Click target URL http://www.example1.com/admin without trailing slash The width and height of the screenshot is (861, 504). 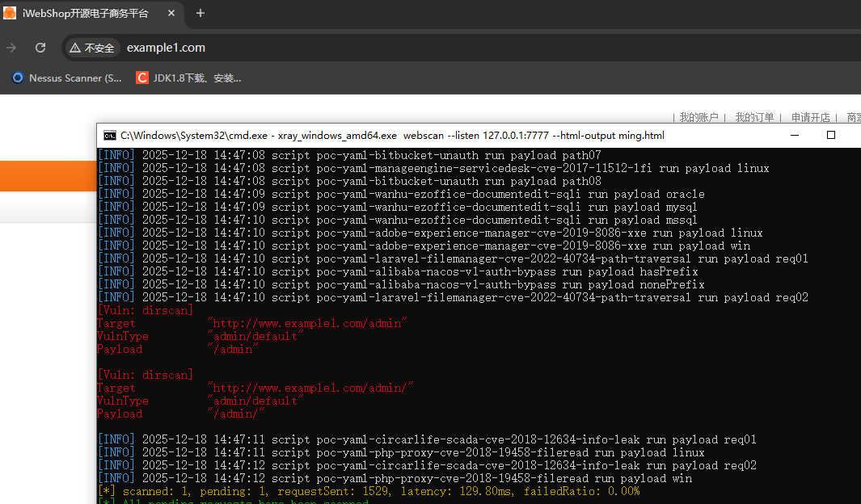pyautogui.click(x=307, y=323)
